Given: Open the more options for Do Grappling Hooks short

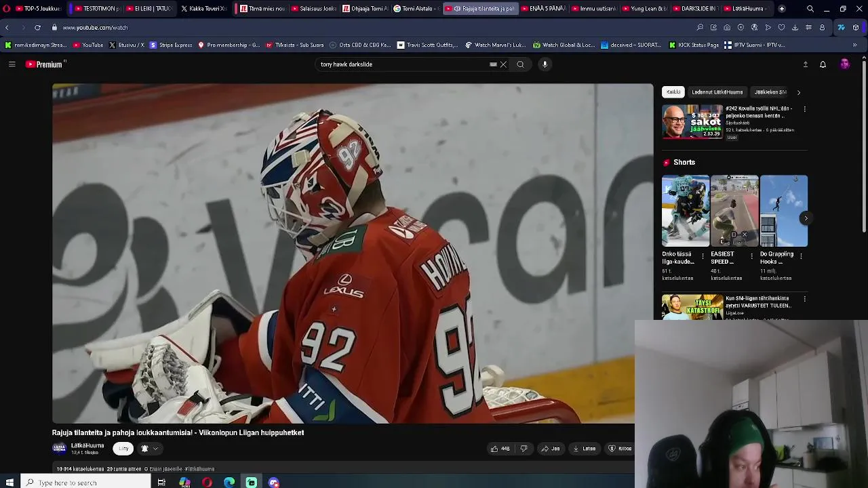Looking at the screenshot, I should 801,256.
